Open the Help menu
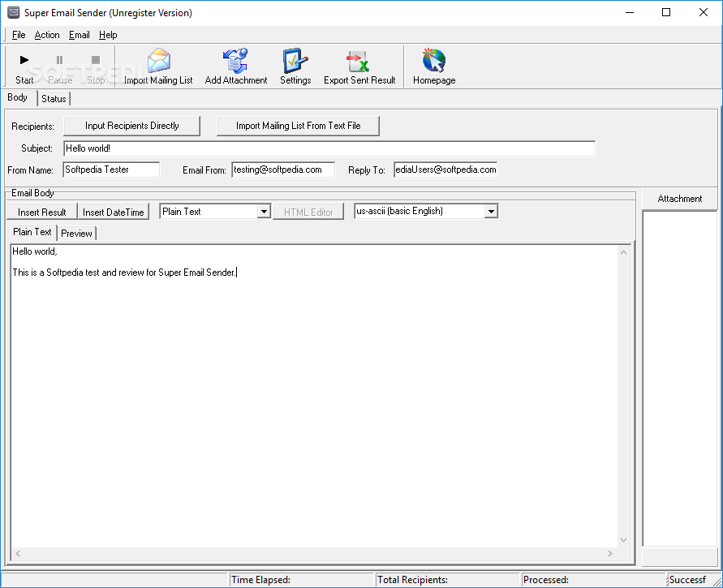The image size is (723, 588). (108, 35)
